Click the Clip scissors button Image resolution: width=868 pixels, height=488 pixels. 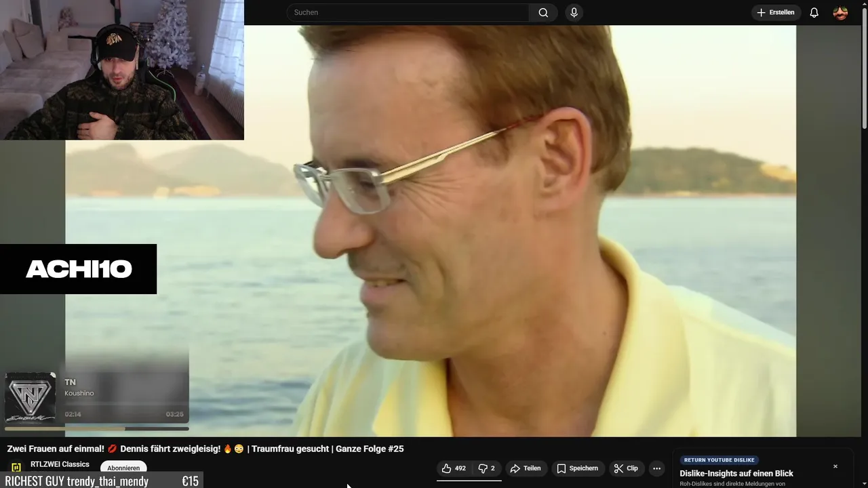[x=626, y=468]
